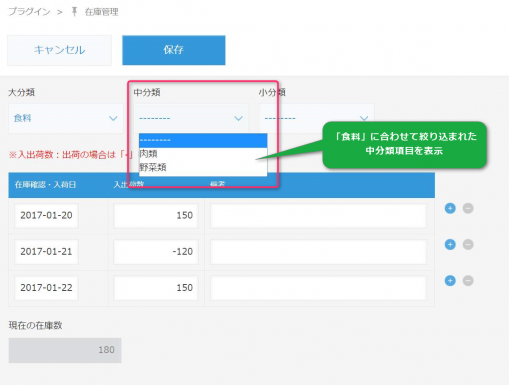
Task: Focus the remarks field in first row
Action: point(318,215)
